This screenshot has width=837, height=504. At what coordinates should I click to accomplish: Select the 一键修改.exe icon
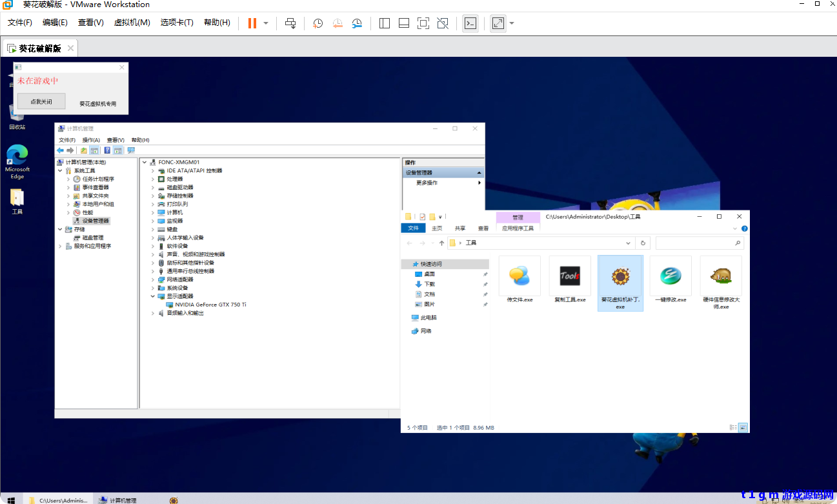click(670, 276)
